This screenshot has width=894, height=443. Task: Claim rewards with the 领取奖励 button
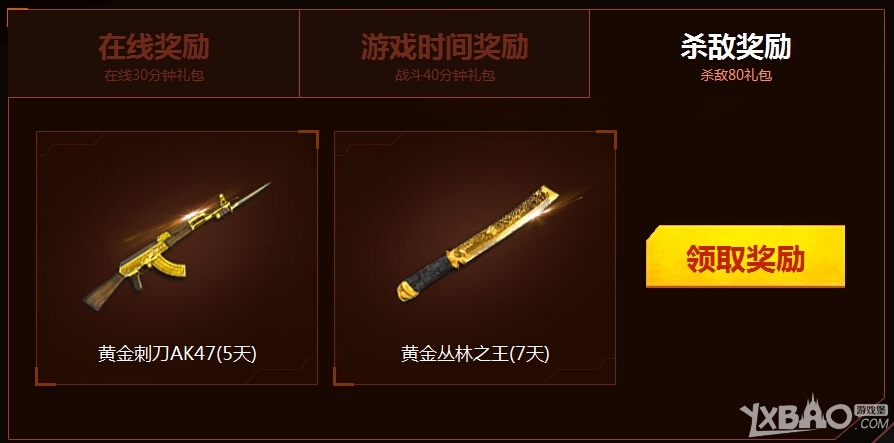coord(745,257)
